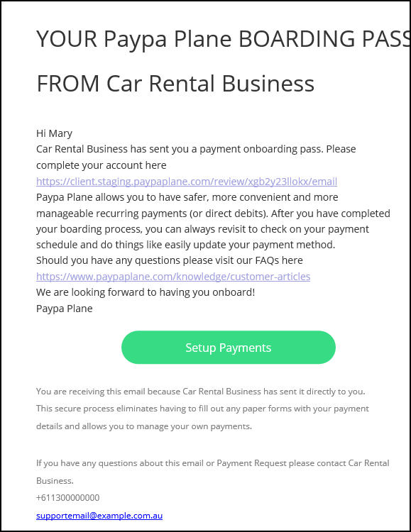Click the 'manageable recurring payments' line
Screen dimensions: 411x532
(x=214, y=214)
